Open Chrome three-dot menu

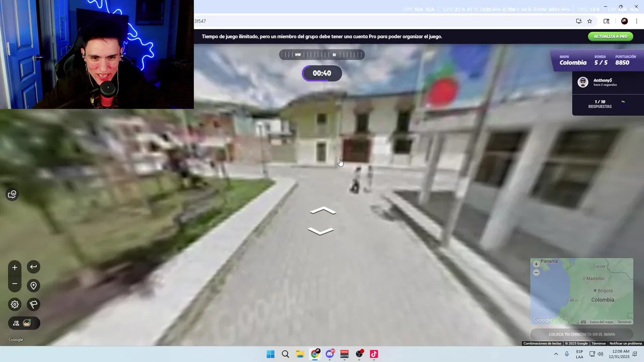coord(637,21)
